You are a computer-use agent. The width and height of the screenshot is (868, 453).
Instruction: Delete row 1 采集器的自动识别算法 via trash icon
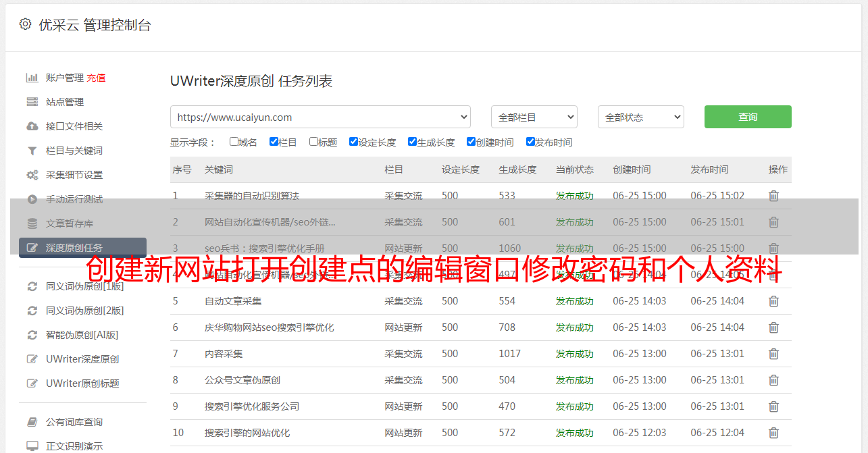[x=773, y=196]
